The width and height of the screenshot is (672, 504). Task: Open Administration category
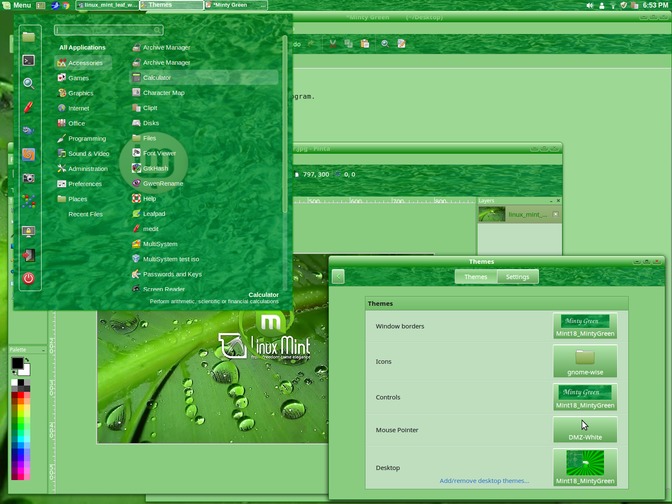[82, 168]
